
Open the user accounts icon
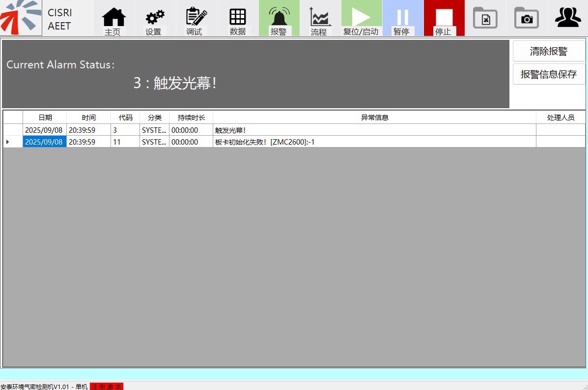point(568,17)
